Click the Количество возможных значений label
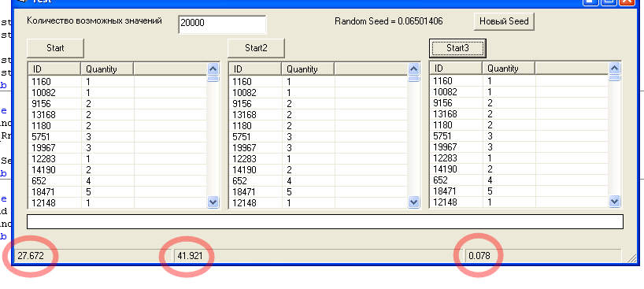The width and height of the screenshot is (644, 289). 94,21
